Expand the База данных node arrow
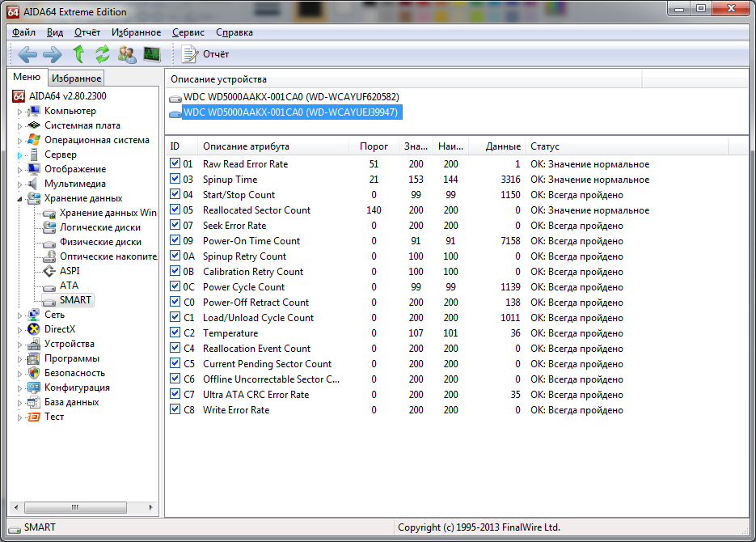The height and width of the screenshot is (542, 756). tap(19, 403)
